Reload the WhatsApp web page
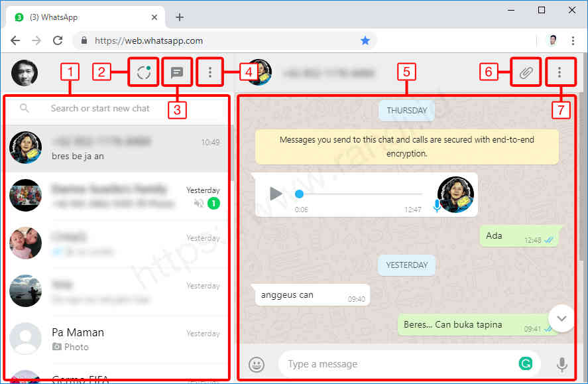 coord(58,40)
